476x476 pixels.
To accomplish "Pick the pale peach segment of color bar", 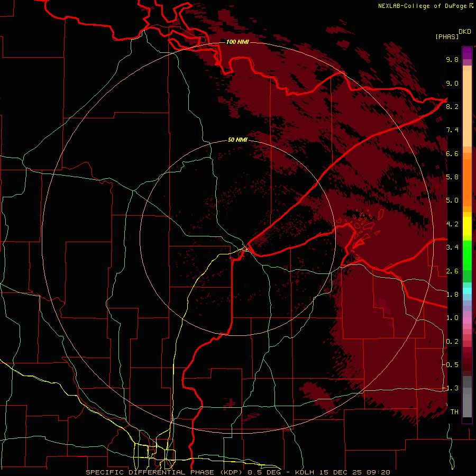I will point(467,108).
